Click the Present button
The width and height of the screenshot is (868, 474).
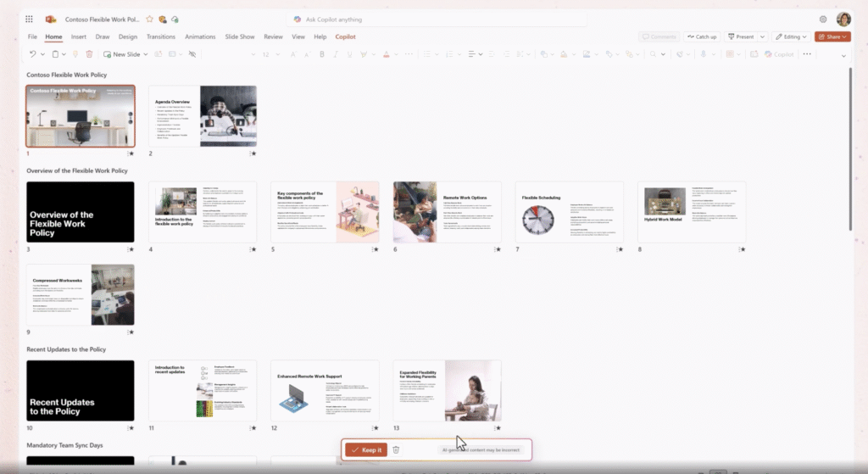tap(741, 36)
